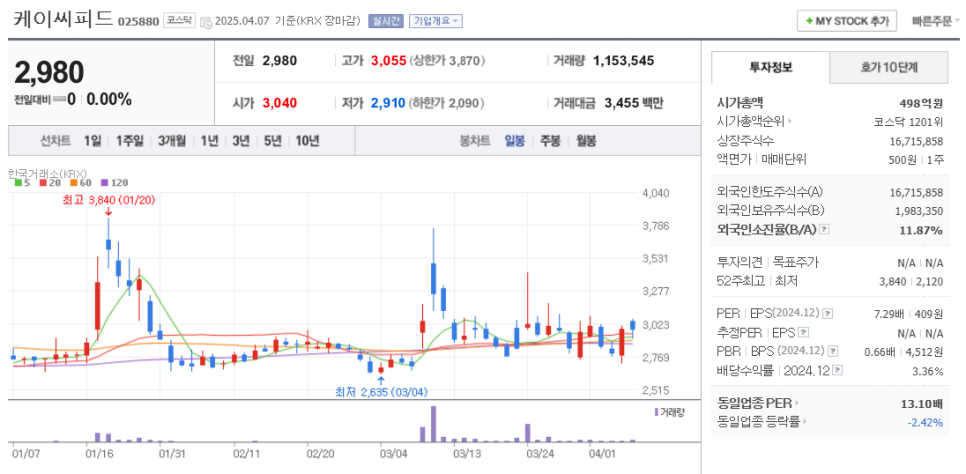This screenshot has width=966, height=474.
Task: Click the current price 2,980
Action: click(49, 73)
